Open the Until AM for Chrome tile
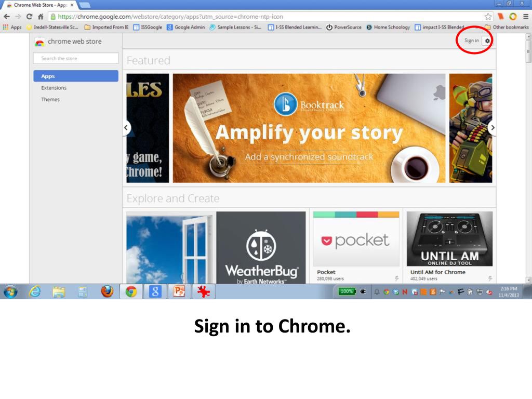The width and height of the screenshot is (532, 399). pos(449,247)
